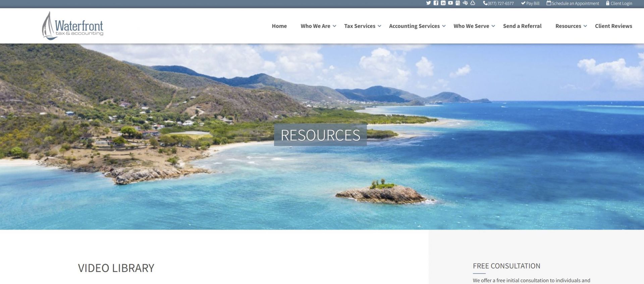Go to the Home menu item

coord(279,26)
